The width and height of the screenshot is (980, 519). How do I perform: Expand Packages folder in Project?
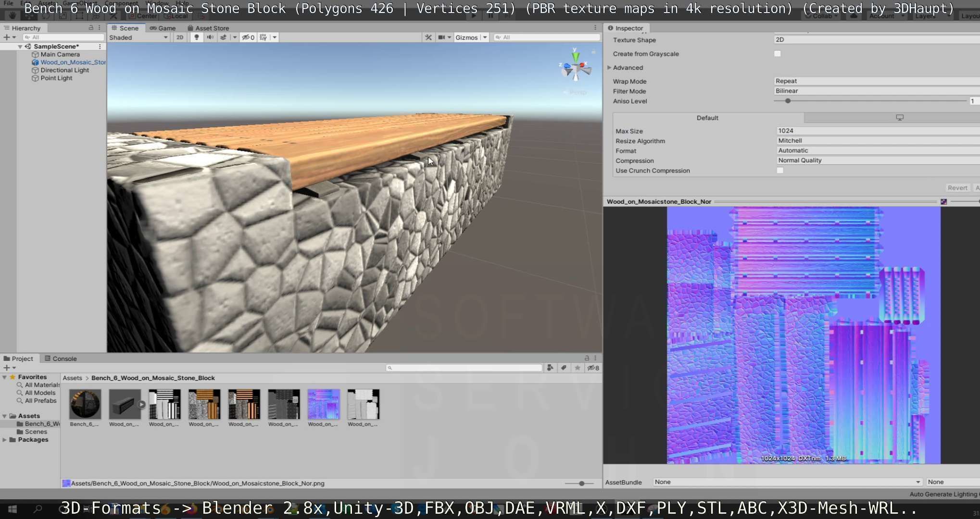point(5,440)
